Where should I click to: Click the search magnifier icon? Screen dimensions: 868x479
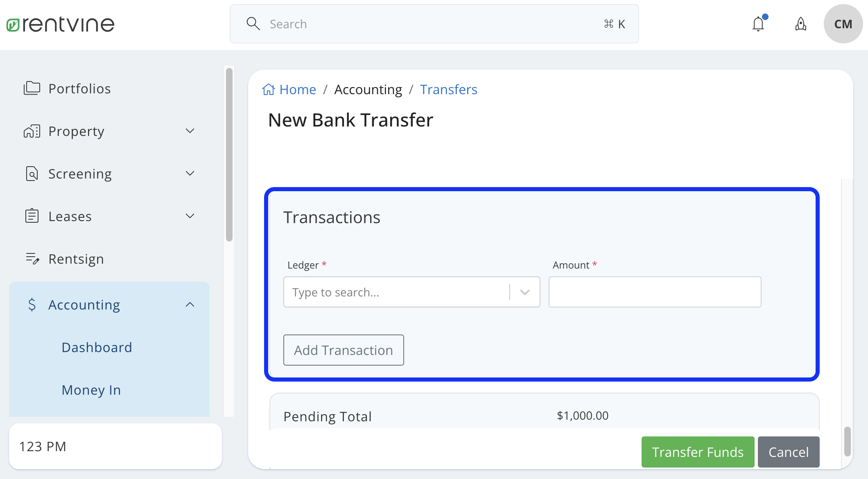pos(253,24)
